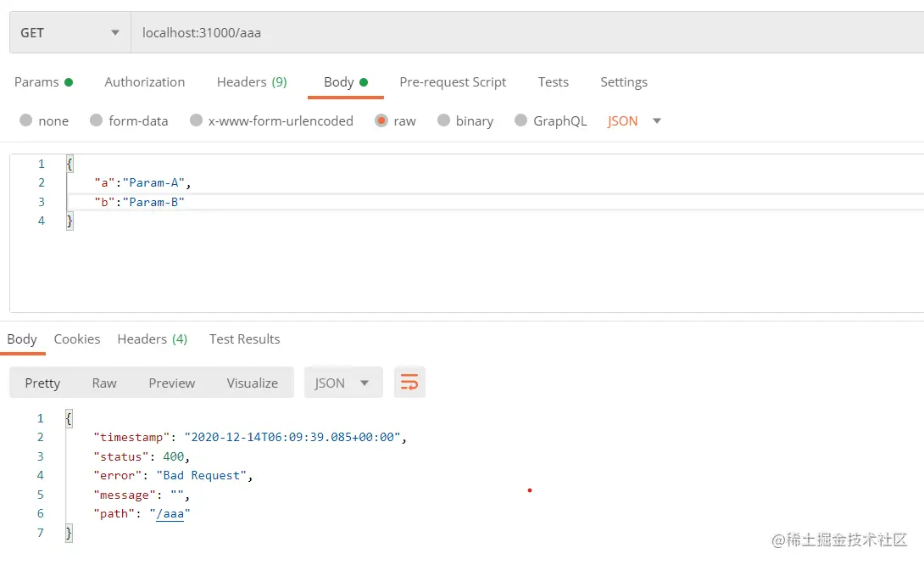Select the raw radio option
Screen dimensions: 924x565
point(395,121)
